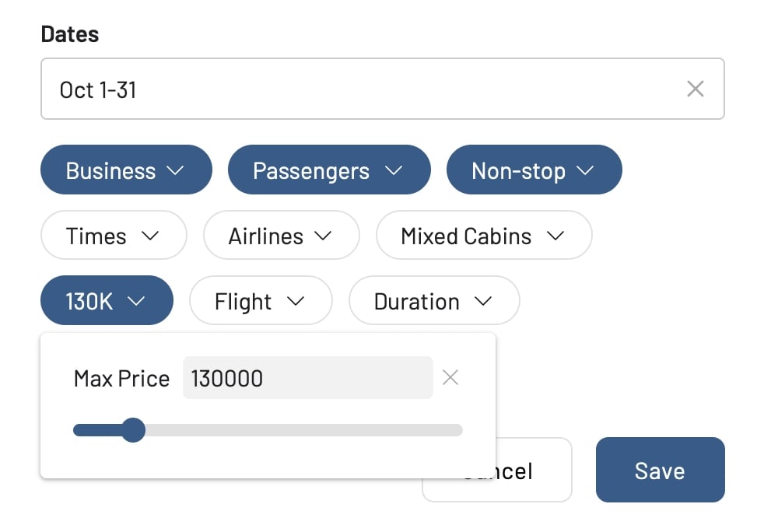This screenshot has width=764, height=532.
Task: Expand the Times filter
Action: click(114, 236)
